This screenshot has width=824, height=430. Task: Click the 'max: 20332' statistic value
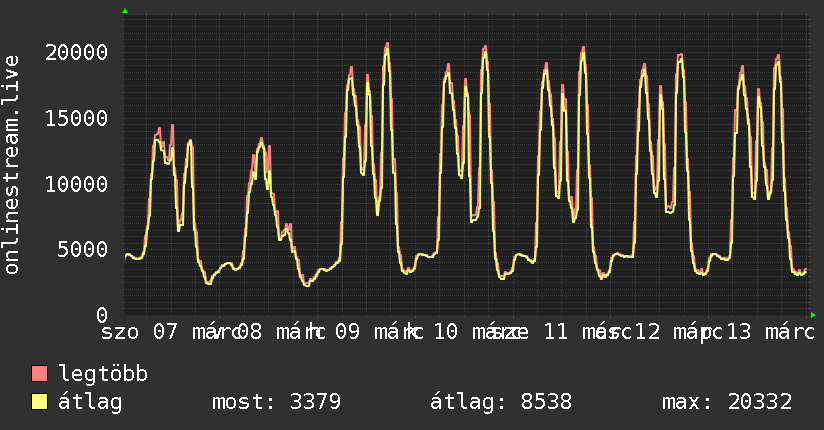[727, 402]
